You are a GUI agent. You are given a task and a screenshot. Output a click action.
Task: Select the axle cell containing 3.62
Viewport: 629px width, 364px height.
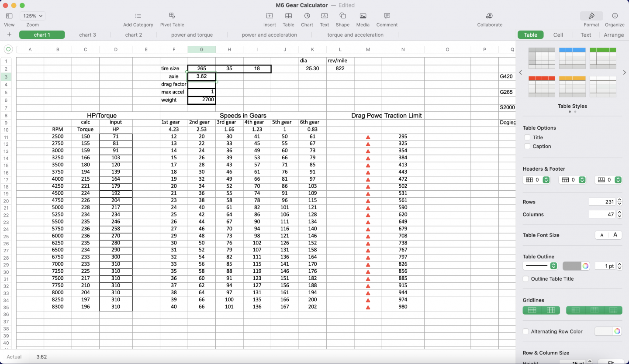click(x=201, y=76)
